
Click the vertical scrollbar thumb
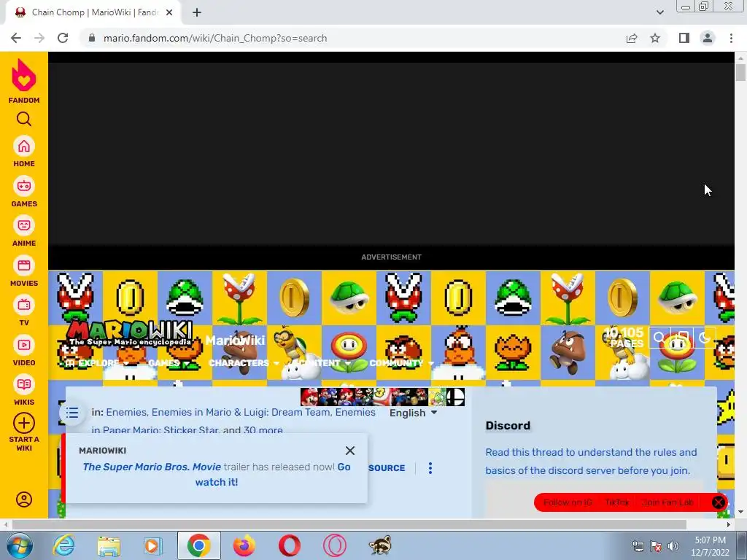740,72
